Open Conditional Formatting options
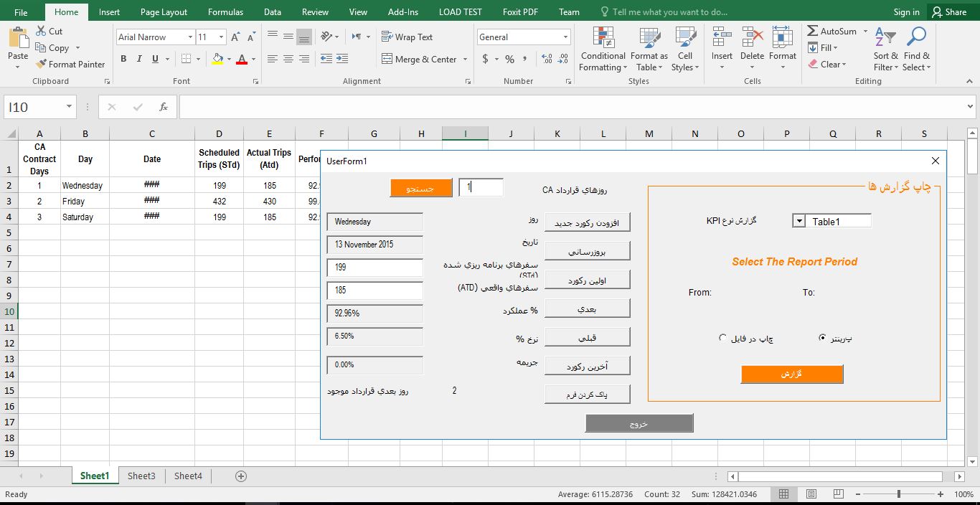 pyautogui.click(x=602, y=49)
